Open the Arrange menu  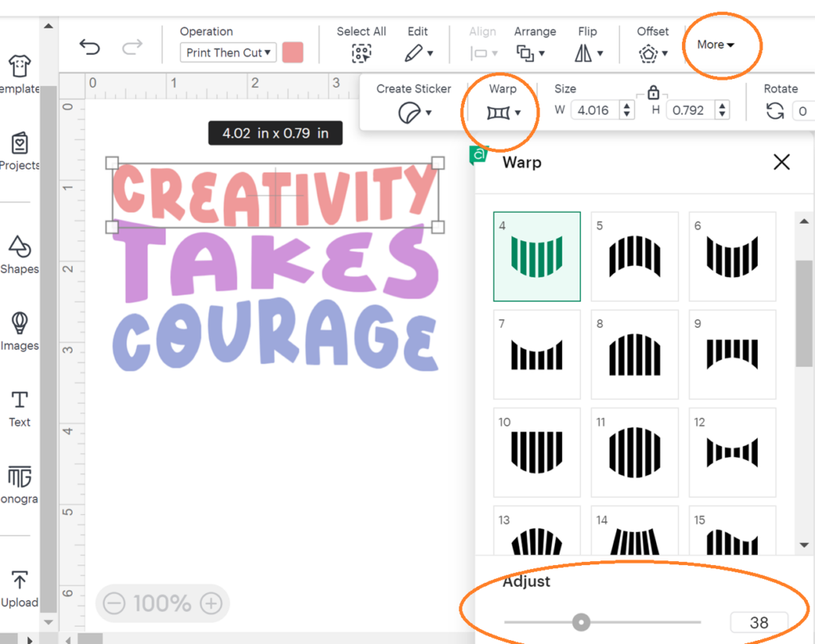pyautogui.click(x=530, y=53)
